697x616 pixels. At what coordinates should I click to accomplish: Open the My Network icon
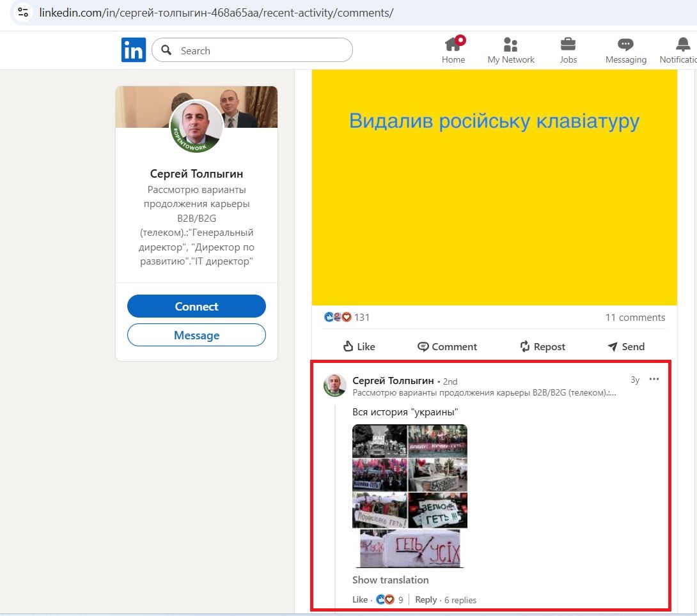(x=510, y=45)
